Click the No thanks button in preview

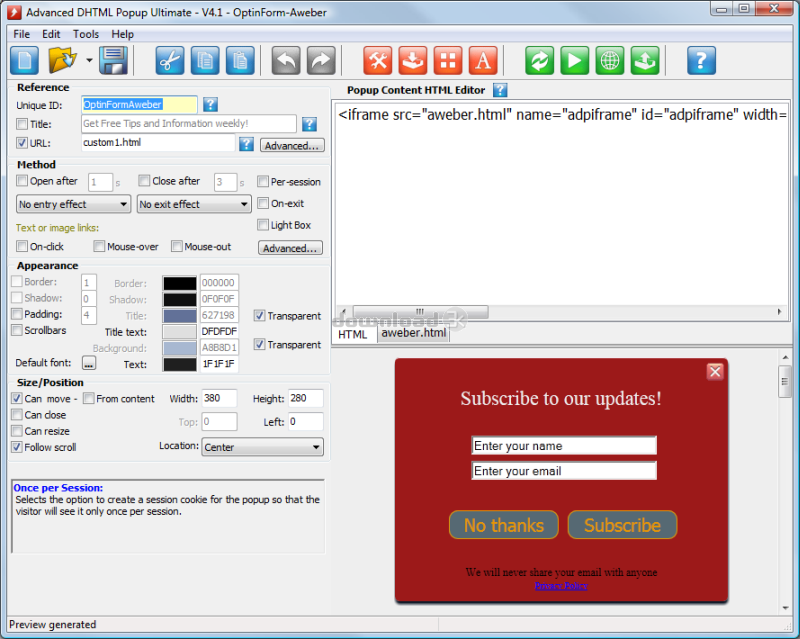coord(504,525)
